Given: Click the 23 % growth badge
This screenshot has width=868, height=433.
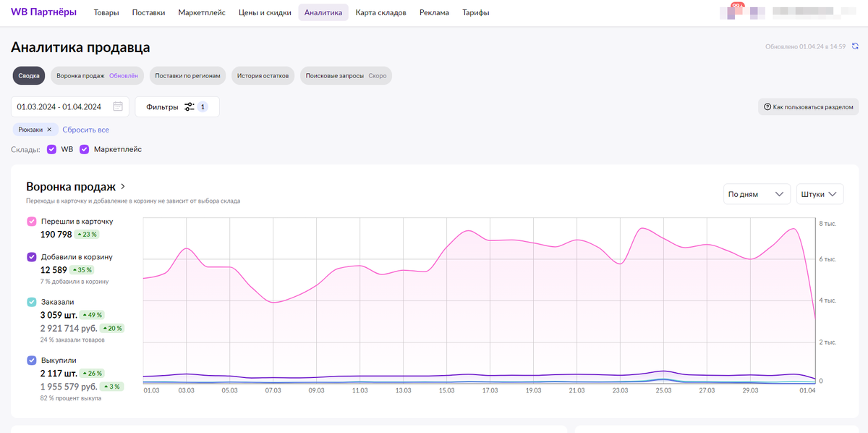Looking at the screenshot, I should pyautogui.click(x=87, y=235).
